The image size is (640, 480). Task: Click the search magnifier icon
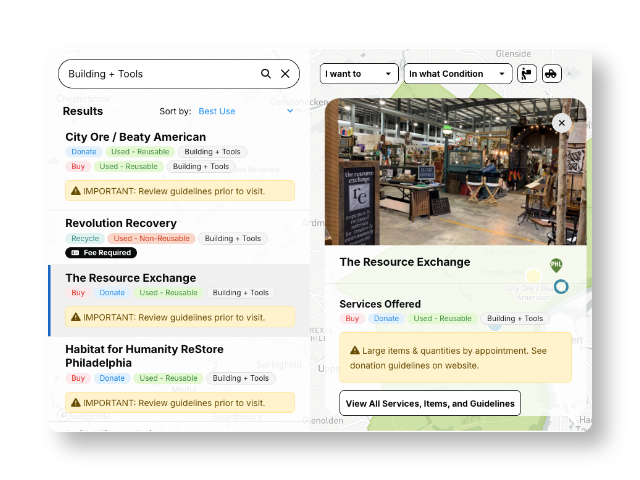[x=266, y=74]
